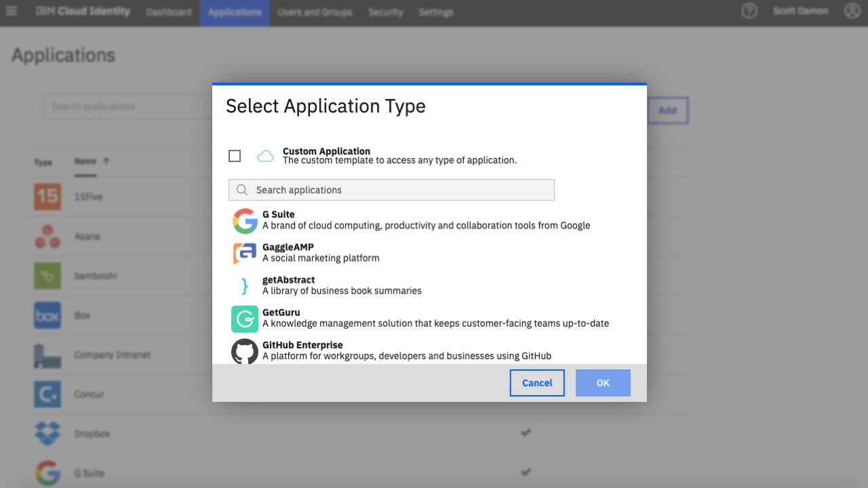Click the Concur app icon in background list
Image resolution: width=868 pixels, height=488 pixels.
coord(47,394)
